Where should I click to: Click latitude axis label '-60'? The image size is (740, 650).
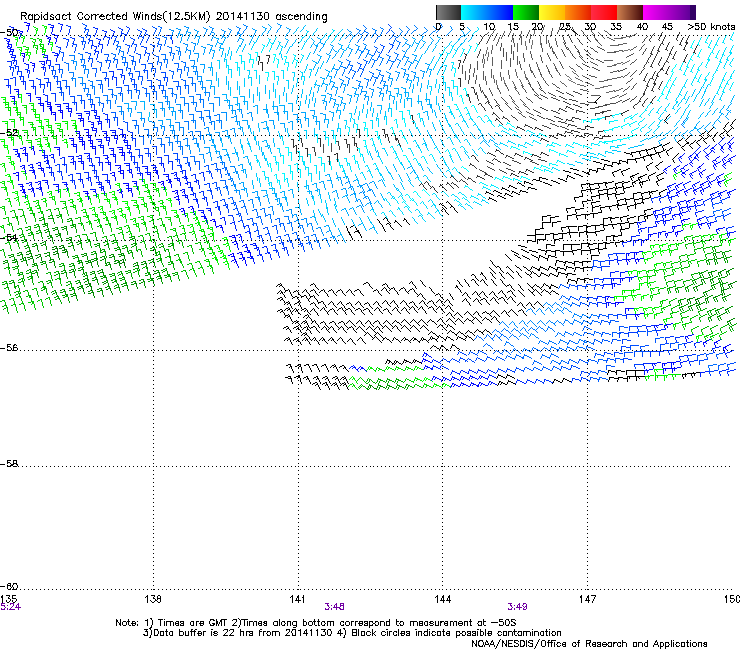[9, 586]
